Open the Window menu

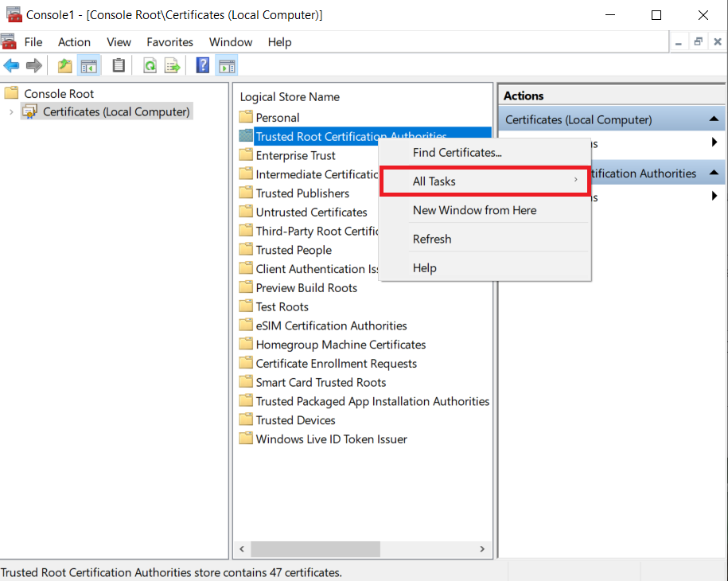[x=230, y=42]
